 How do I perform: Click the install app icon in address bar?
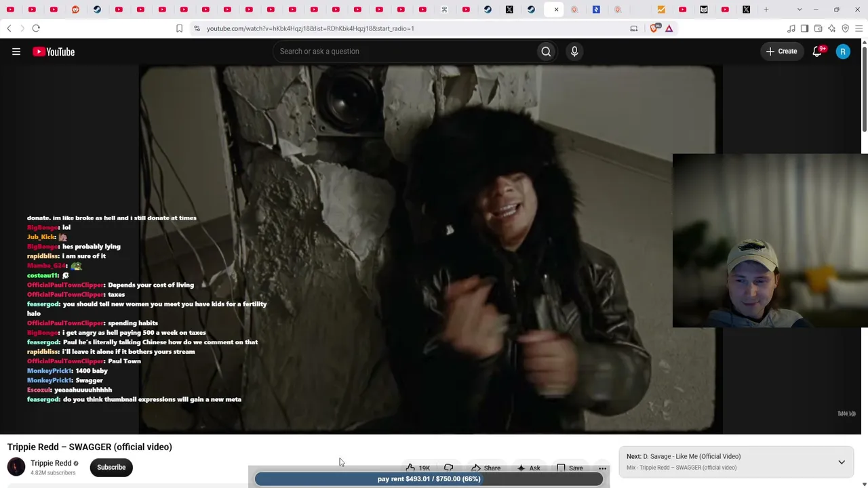point(634,28)
